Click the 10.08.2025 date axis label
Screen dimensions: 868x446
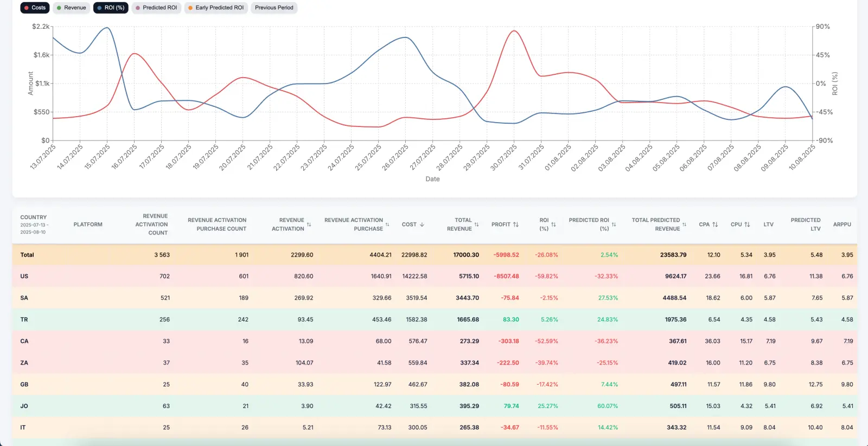tap(802, 157)
